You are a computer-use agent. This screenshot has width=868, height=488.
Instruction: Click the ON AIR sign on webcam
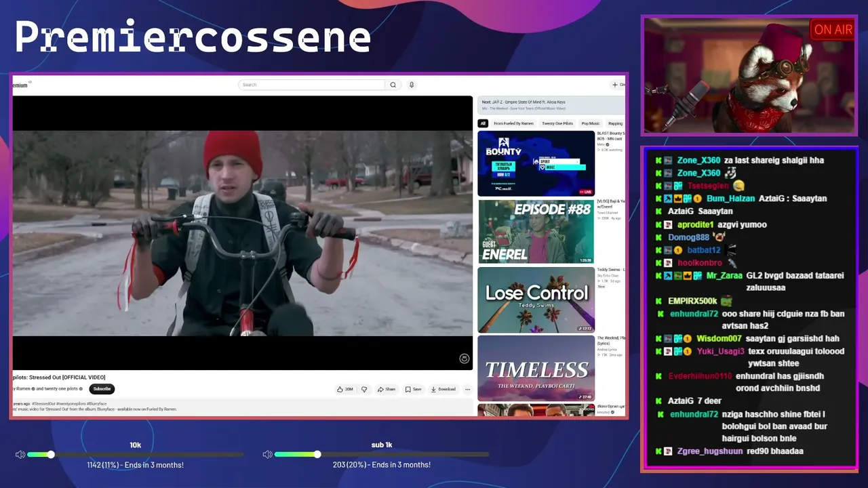click(833, 30)
